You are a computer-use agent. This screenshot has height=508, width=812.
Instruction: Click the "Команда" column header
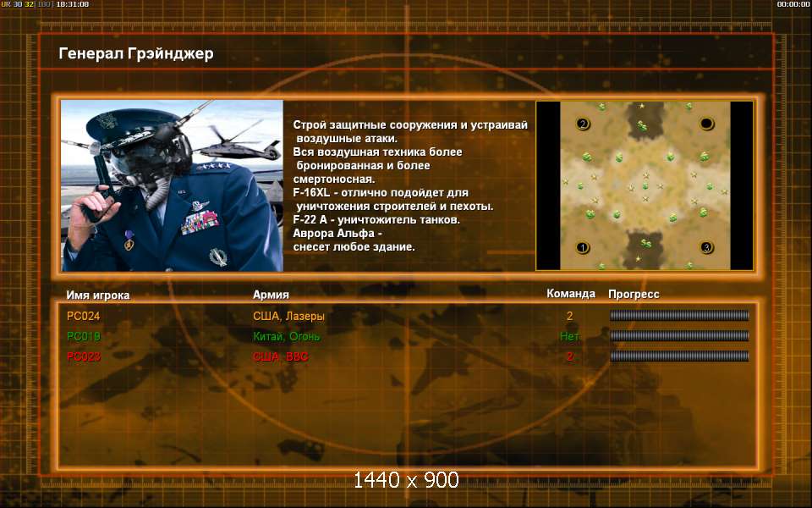click(x=571, y=294)
